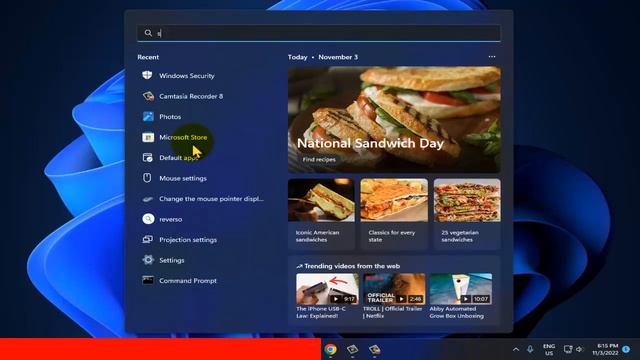
Task: Click the network tray icon
Action: click(x=568, y=349)
